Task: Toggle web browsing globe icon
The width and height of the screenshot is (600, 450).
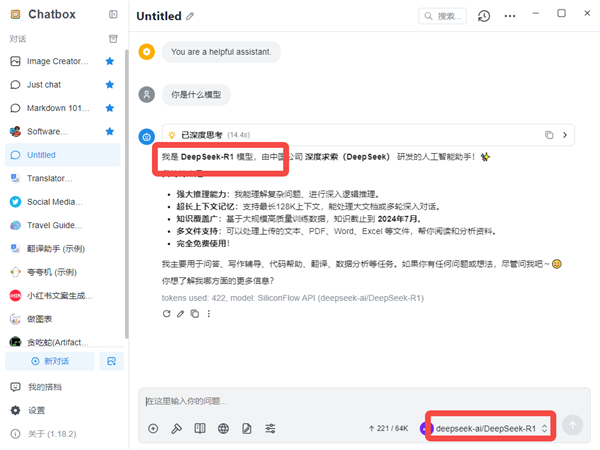Action: click(223, 429)
